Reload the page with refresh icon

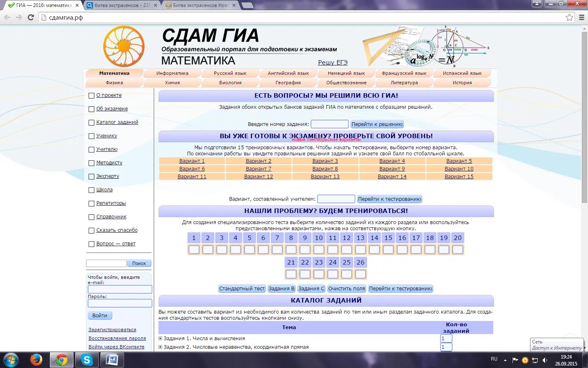click(31, 18)
